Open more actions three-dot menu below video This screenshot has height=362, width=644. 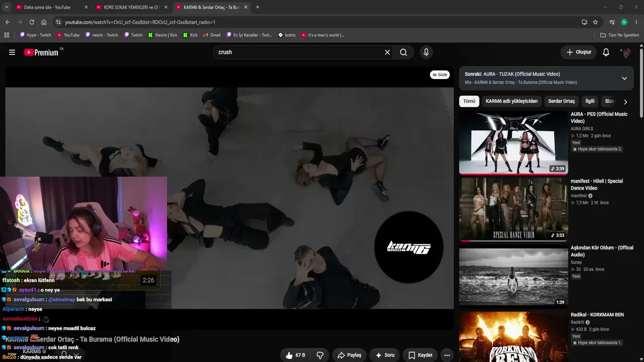coord(447,355)
